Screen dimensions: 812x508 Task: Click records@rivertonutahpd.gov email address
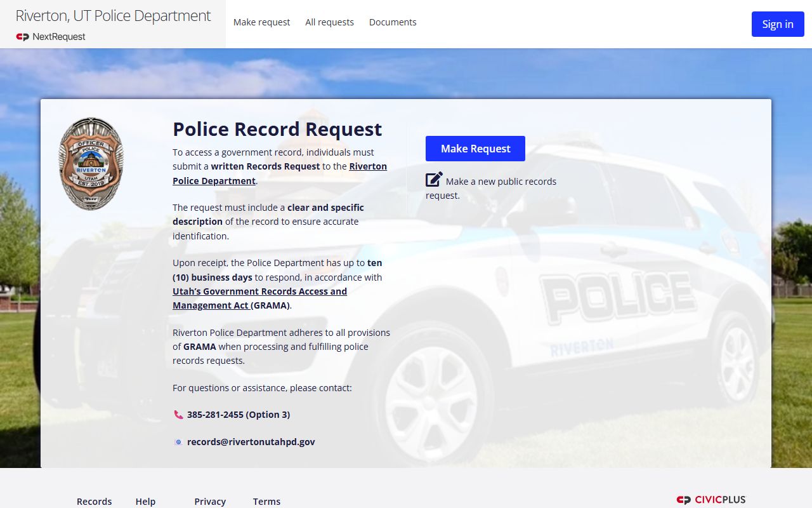click(x=251, y=442)
